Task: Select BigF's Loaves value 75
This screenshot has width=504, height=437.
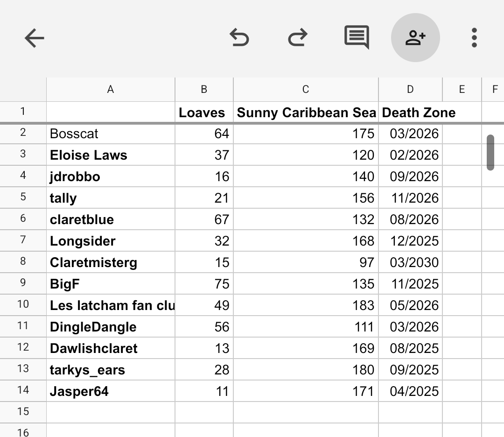Action: [x=204, y=284]
